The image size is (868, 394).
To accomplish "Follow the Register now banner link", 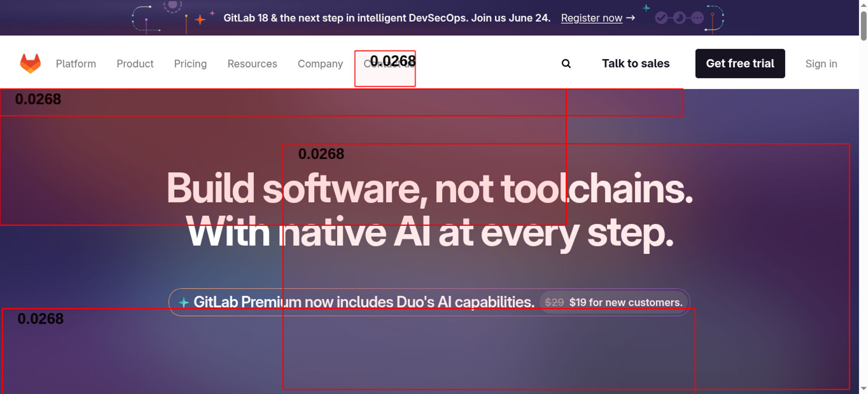I will [598, 18].
